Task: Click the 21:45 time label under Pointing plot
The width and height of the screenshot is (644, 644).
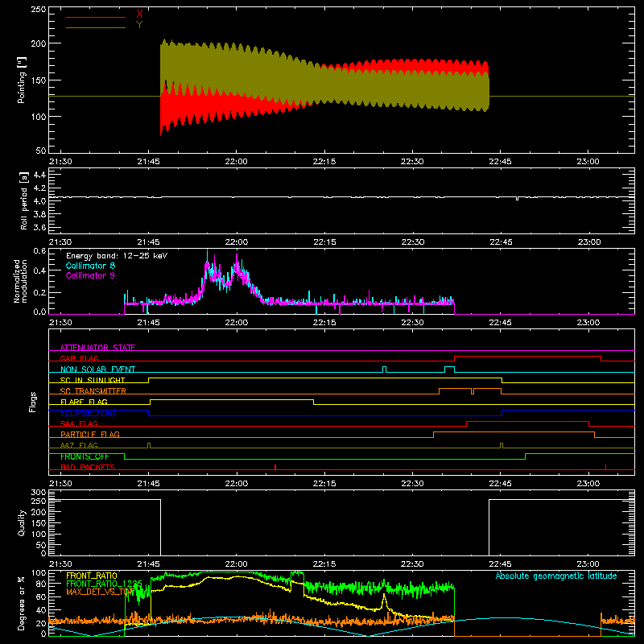Action: click(148, 162)
